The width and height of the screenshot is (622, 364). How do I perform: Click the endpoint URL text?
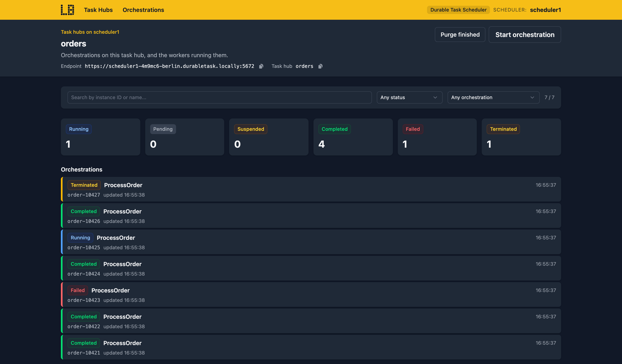click(x=169, y=66)
